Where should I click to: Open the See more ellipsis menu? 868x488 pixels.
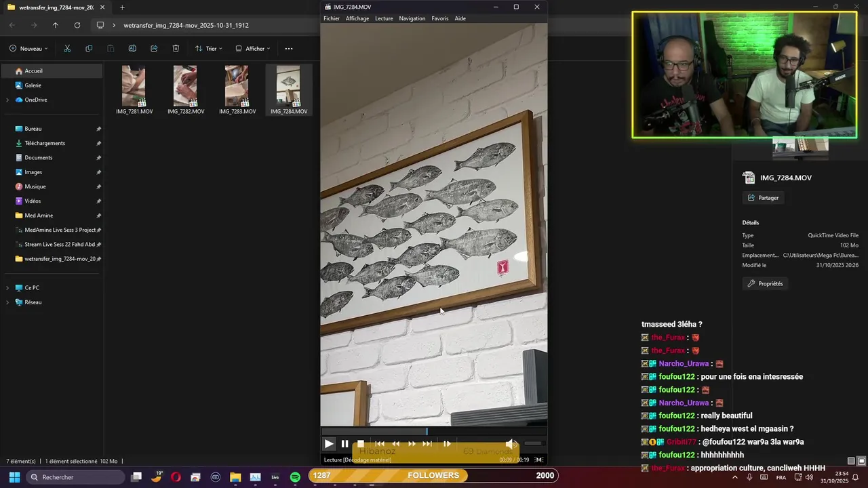point(289,49)
